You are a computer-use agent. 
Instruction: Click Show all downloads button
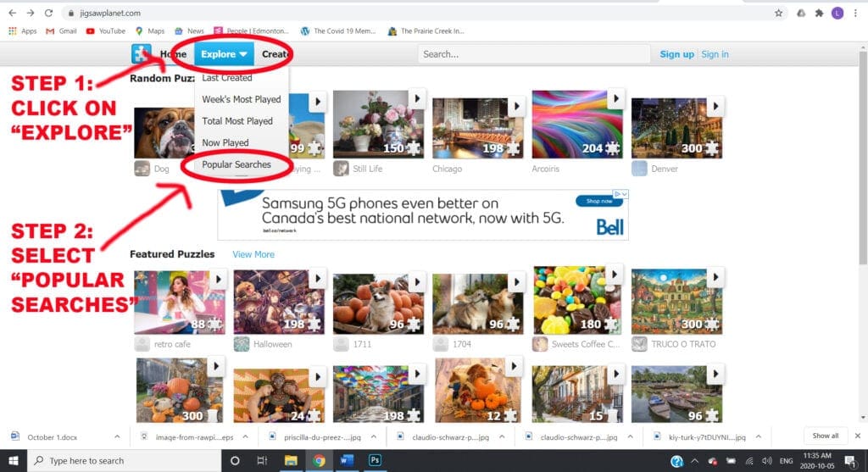coord(826,436)
